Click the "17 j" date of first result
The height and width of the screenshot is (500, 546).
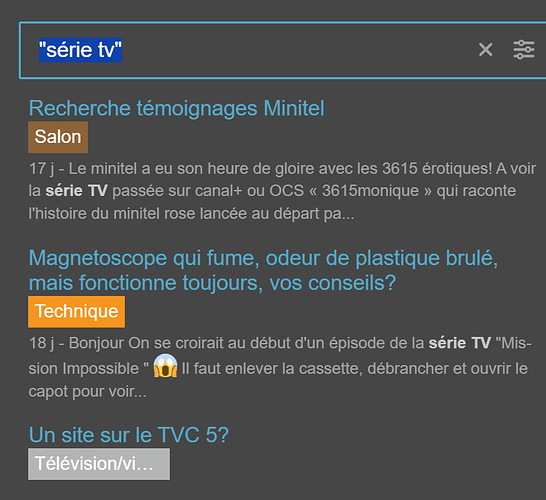41,169
